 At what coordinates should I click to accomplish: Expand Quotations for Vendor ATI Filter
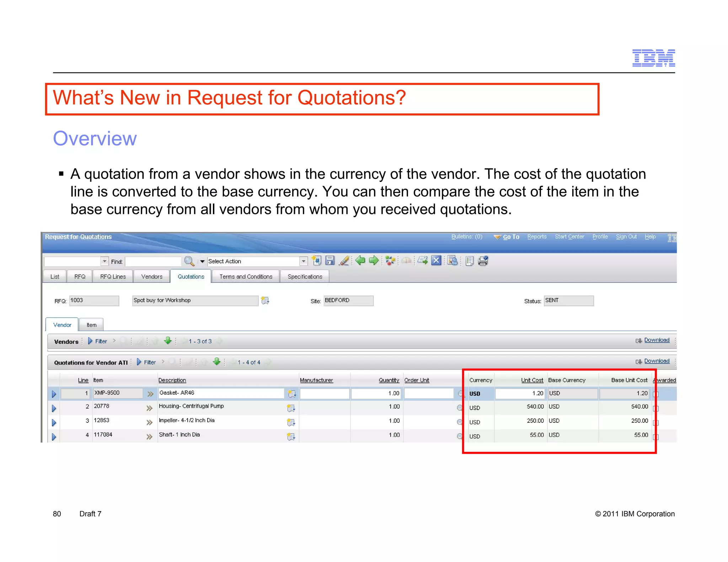[146, 362]
